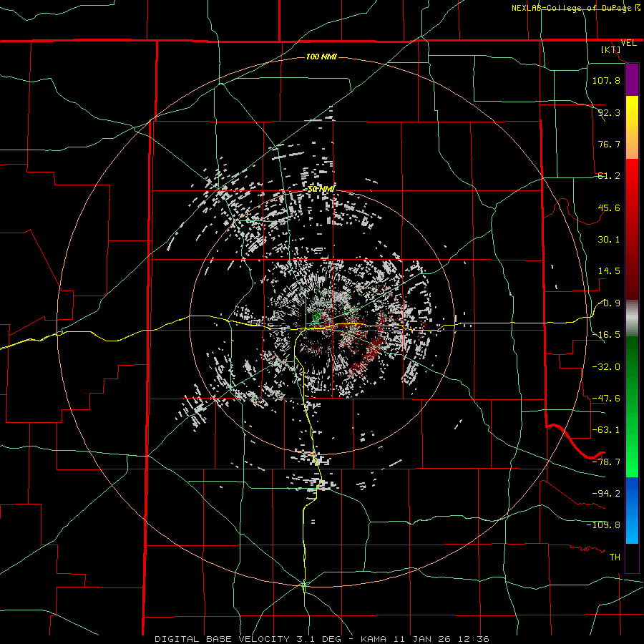The image size is (644, 644).
Task: Click the VEL legend title
Action: tap(628, 43)
